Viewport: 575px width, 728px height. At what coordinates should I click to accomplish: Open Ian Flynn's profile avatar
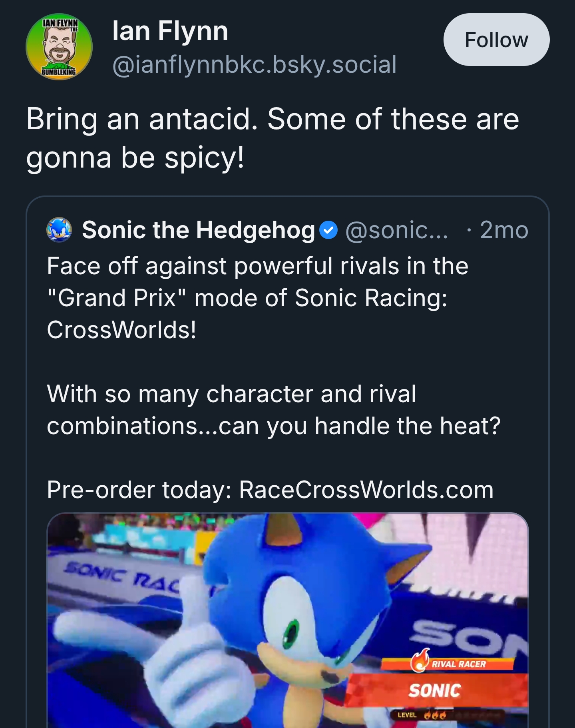[59, 47]
